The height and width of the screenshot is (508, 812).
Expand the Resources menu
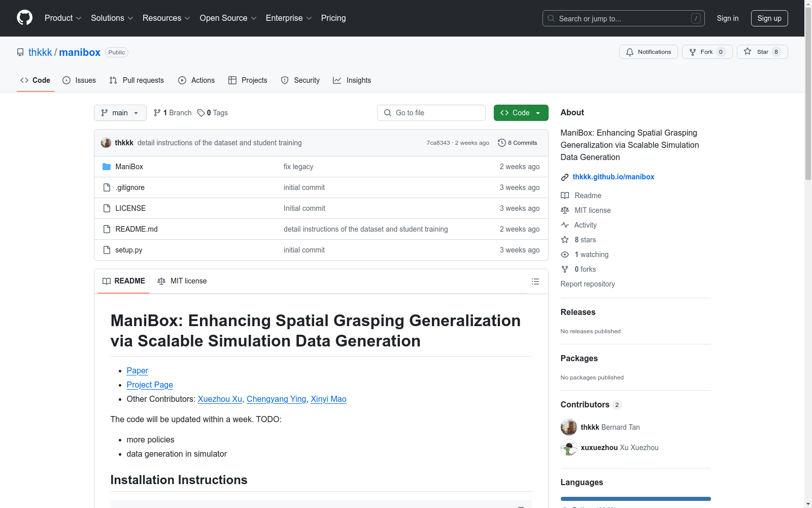point(166,18)
